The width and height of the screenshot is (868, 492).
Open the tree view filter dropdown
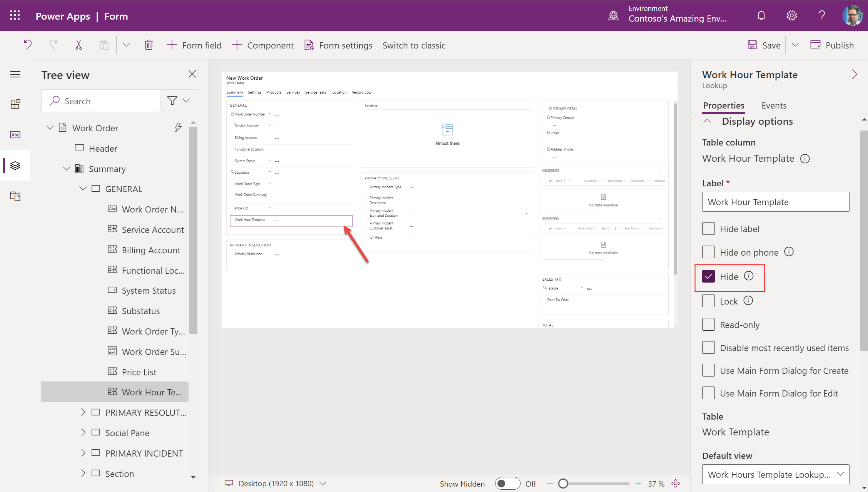tap(179, 101)
